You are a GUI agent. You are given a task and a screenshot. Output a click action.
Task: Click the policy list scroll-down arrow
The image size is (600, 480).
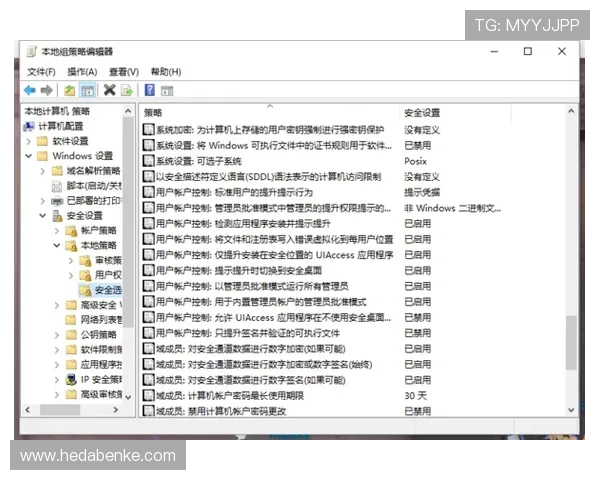(571, 410)
